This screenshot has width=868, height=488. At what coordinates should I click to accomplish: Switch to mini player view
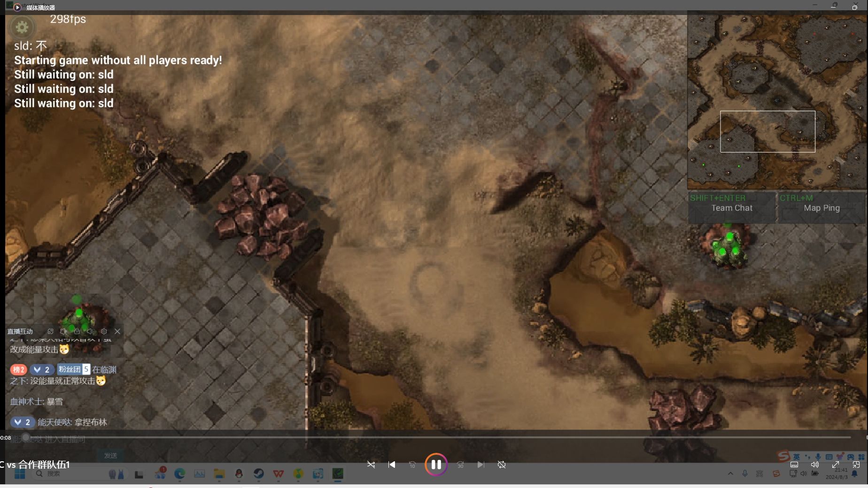(x=856, y=465)
